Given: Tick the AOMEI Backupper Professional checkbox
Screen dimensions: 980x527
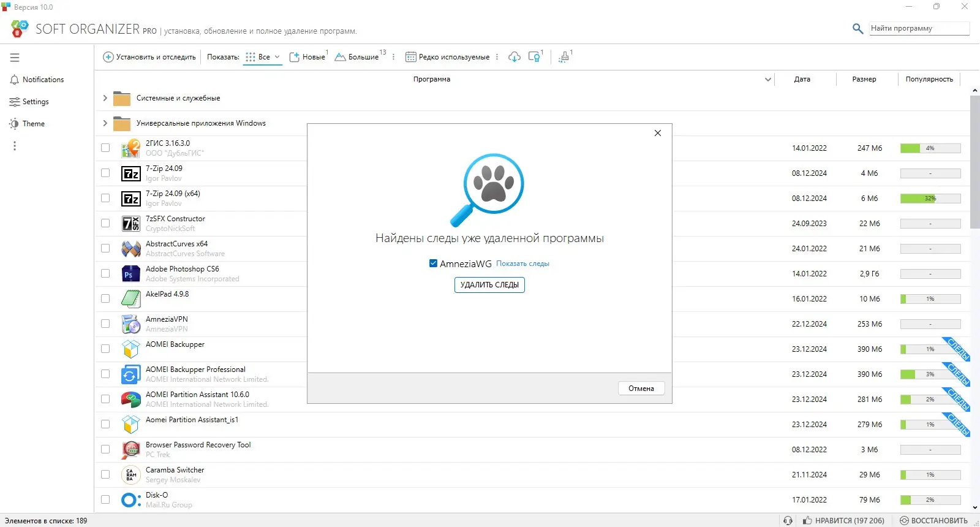Looking at the screenshot, I should tap(105, 374).
